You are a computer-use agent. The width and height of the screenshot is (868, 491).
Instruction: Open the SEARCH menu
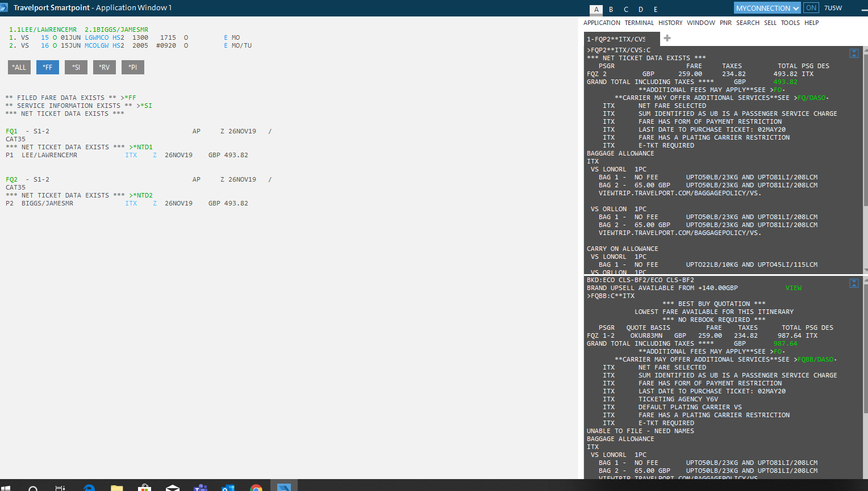tap(748, 23)
